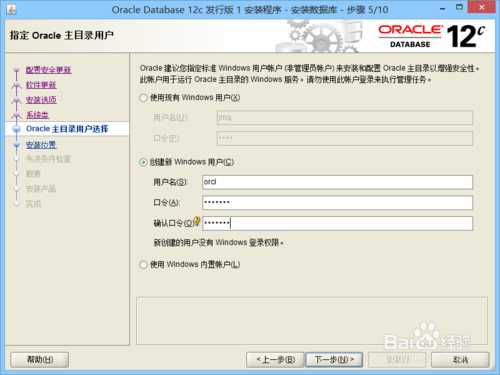
Task: Select the use Windows built-in account radio button
Action: pos(143,265)
